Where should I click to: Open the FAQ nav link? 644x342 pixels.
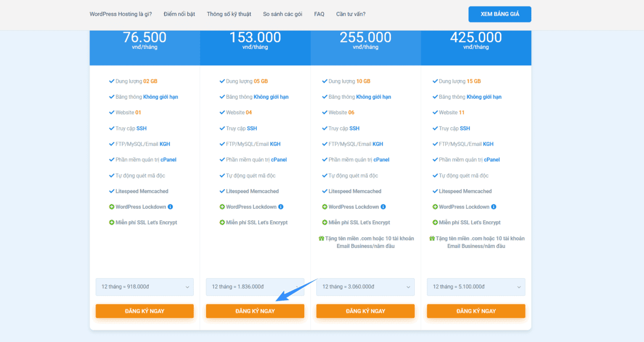click(319, 14)
